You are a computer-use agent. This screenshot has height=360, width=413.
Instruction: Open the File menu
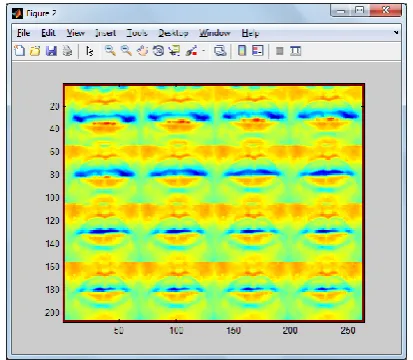[23, 33]
